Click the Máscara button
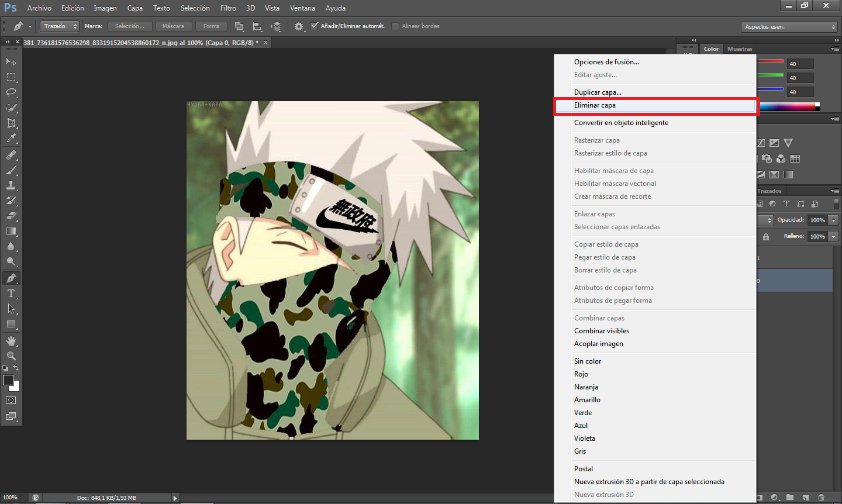Image resolution: width=842 pixels, height=504 pixels. pos(173,26)
